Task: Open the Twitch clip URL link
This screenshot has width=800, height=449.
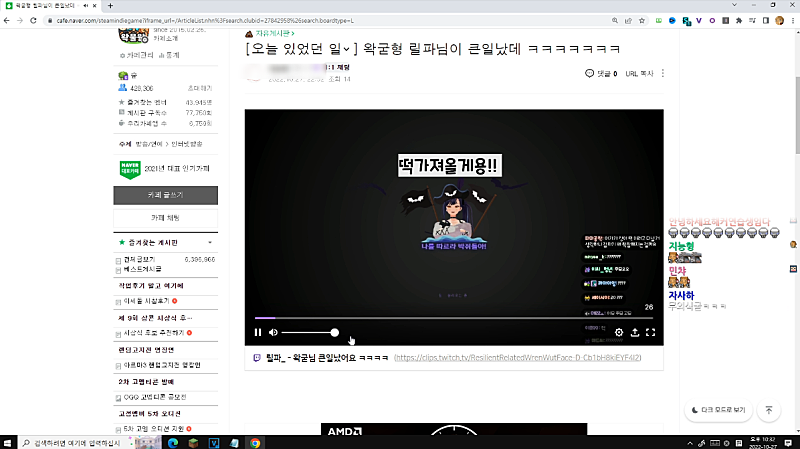Action: pyautogui.click(x=518, y=358)
